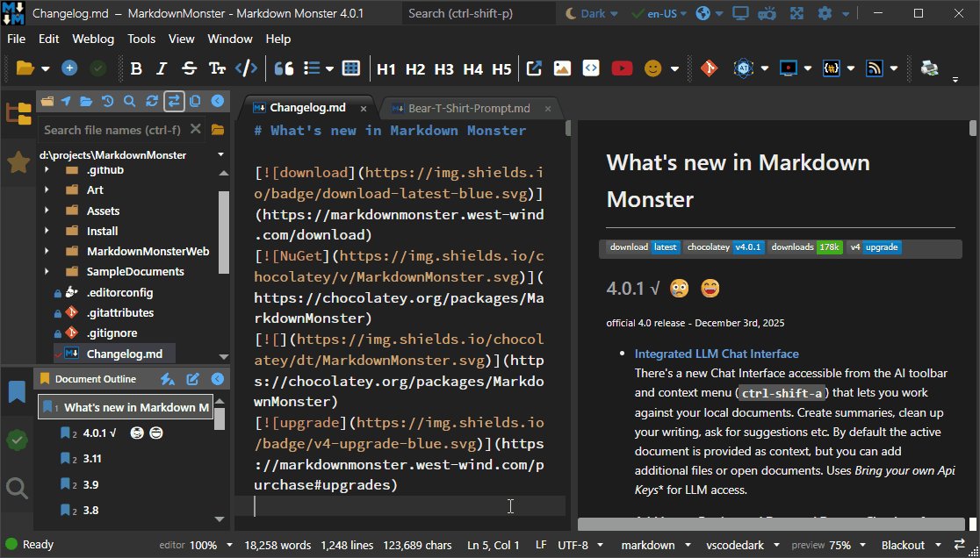Apply italic formatting from the toolbar

point(162,68)
